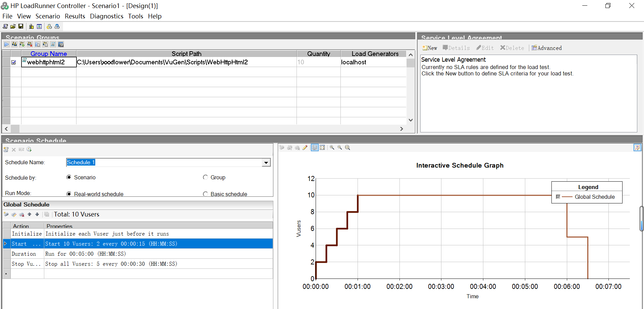Image resolution: width=644 pixels, height=309 pixels.
Task: Click the run-time settings play-grid icon
Action: [38, 44]
